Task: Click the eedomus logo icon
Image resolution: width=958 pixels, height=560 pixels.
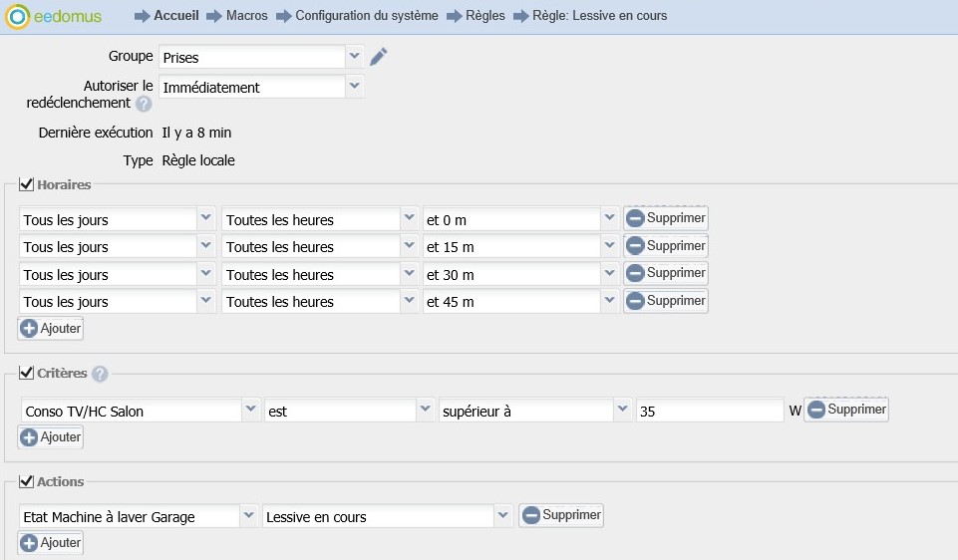Action: click(16, 16)
